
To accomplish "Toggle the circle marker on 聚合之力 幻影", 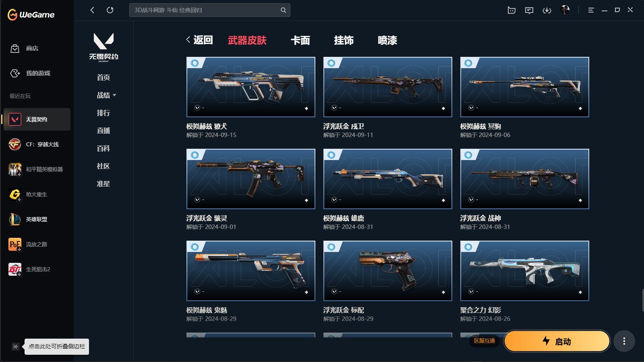I will [468, 247].
